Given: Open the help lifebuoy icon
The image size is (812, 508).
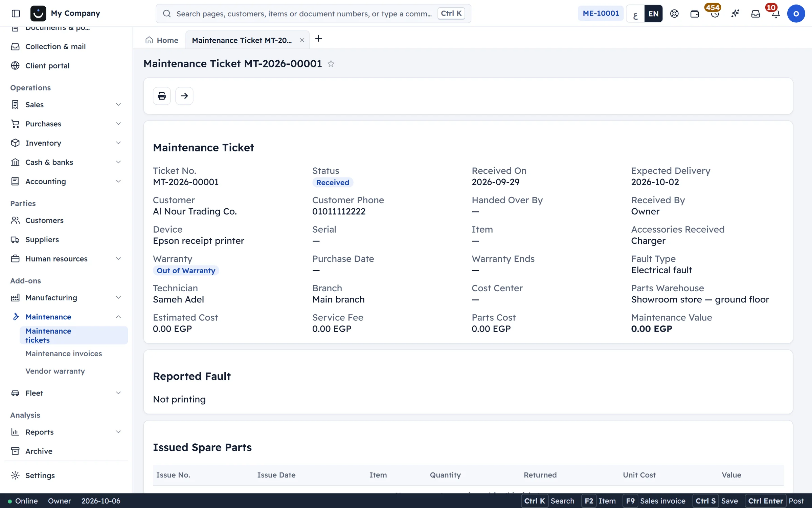Looking at the screenshot, I should coord(674,14).
